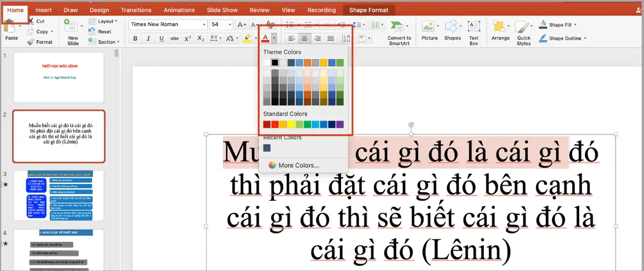Open the Times New Roman font dropdown
The image size is (644, 271).
tap(204, 25)
